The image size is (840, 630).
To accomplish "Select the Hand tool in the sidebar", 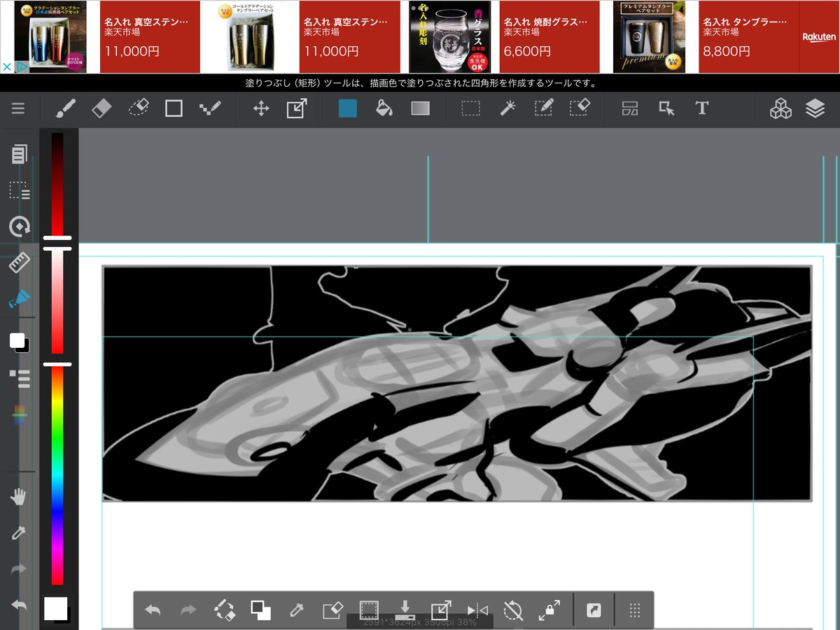I will pos(17,497).
